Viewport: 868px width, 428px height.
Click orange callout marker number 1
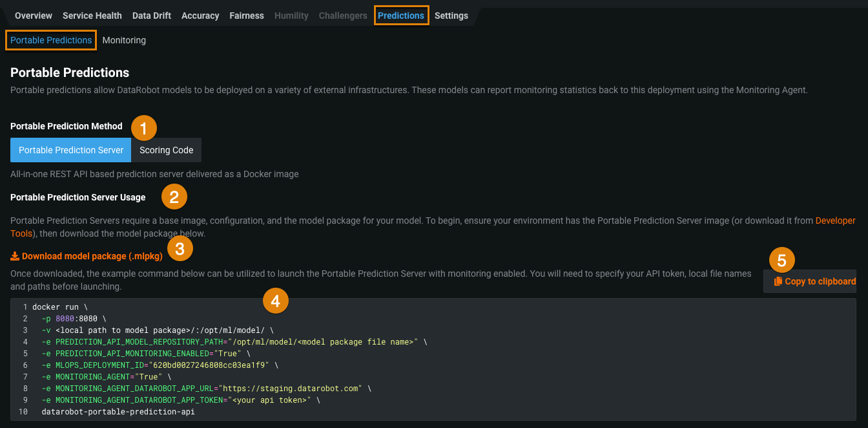[x=144, y=128]
